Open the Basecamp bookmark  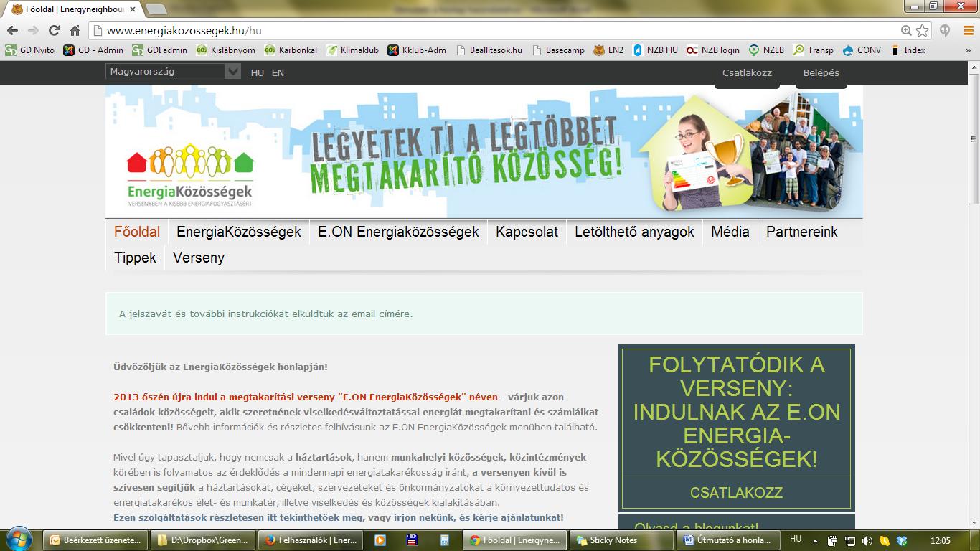558,50
